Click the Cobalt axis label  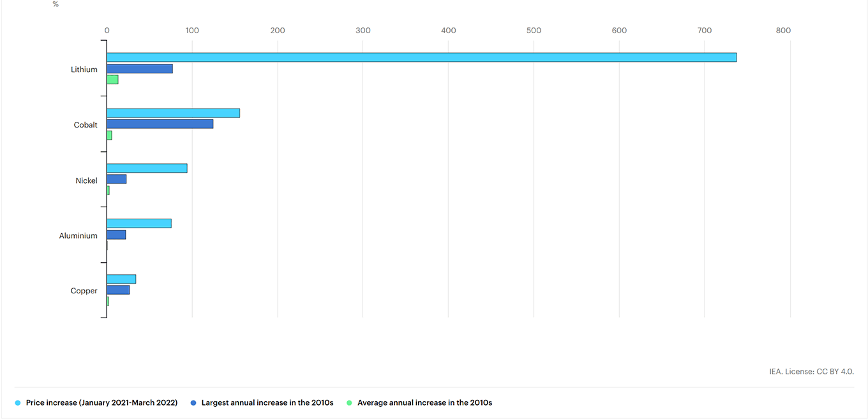[86, 125]
